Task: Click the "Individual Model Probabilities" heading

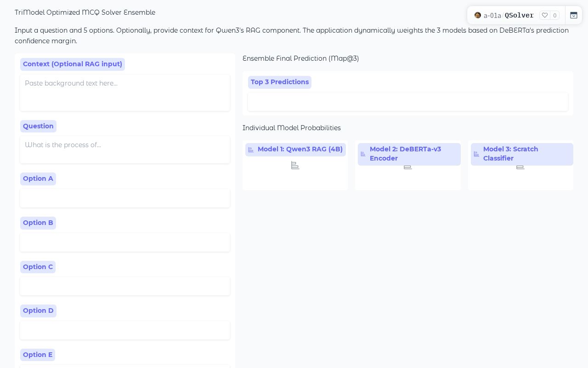Action: pyautogui.click(x=292, y=128)
